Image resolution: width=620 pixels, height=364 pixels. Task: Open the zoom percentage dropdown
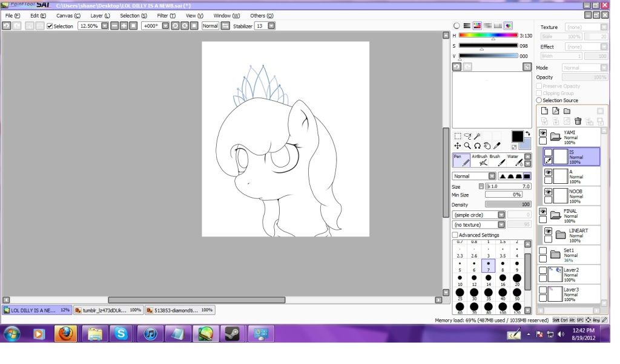coord(105,25)
